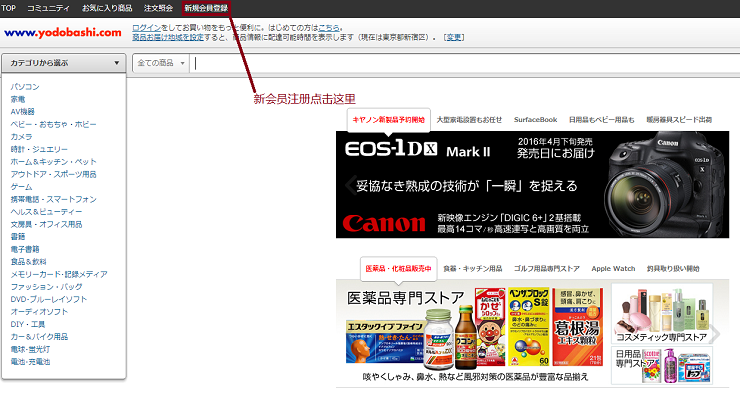Open the 全ての商品 search category dropdown
Image resolution: width=740 pixels, height=393 pixels.
click(x=161, y=63)
